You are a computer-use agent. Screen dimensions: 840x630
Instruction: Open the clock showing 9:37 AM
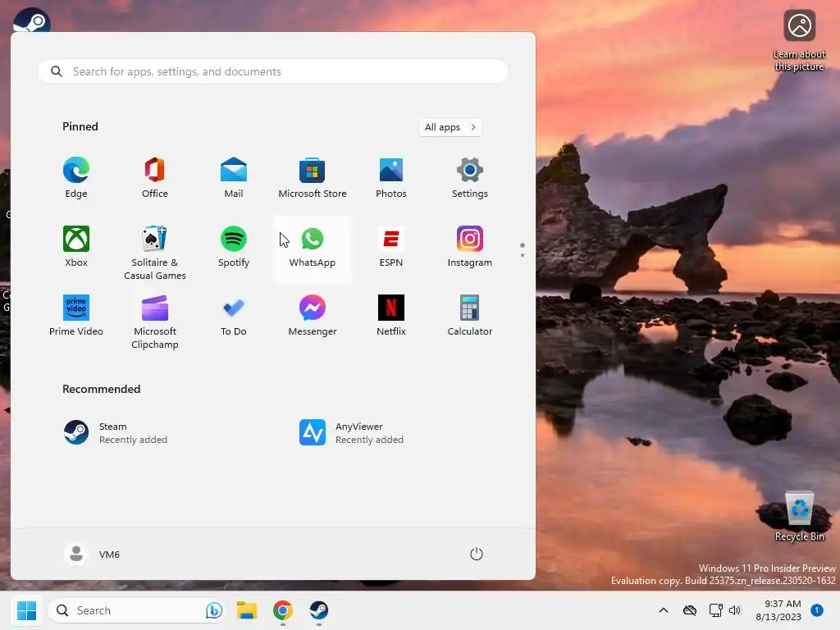pos(778,610)
